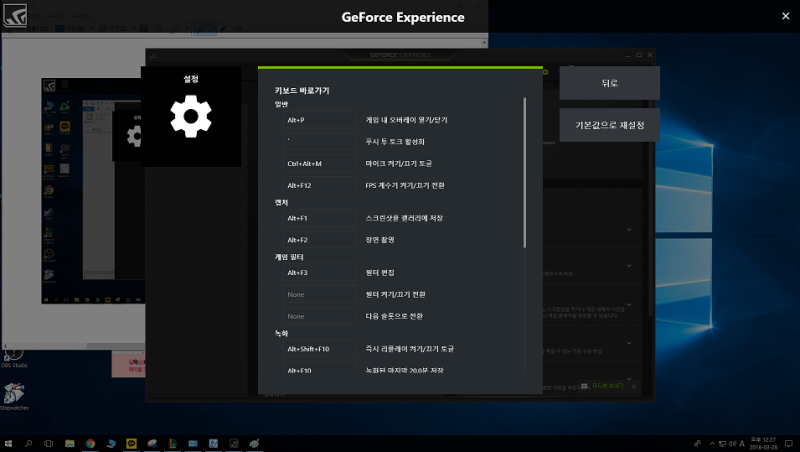This screenshot has width=800, height=452.
Task: Click the volume icon in system tray
Action: pyautogui.click(x=733, y=443)
